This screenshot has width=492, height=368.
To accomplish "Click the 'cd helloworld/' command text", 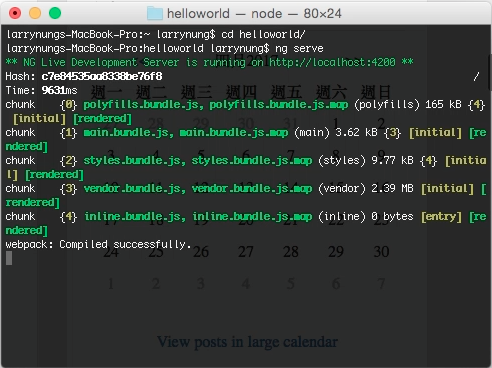I will (263, 34).
